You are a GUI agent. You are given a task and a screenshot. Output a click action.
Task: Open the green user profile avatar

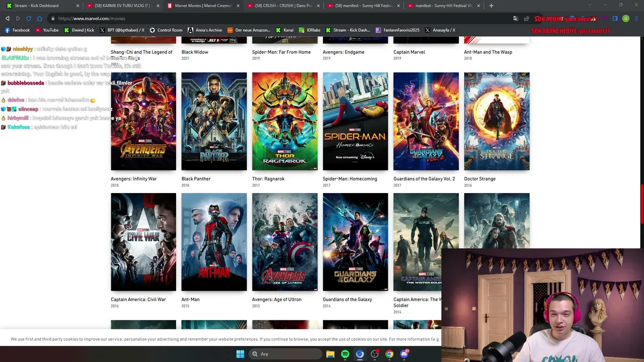click(626, 19)
